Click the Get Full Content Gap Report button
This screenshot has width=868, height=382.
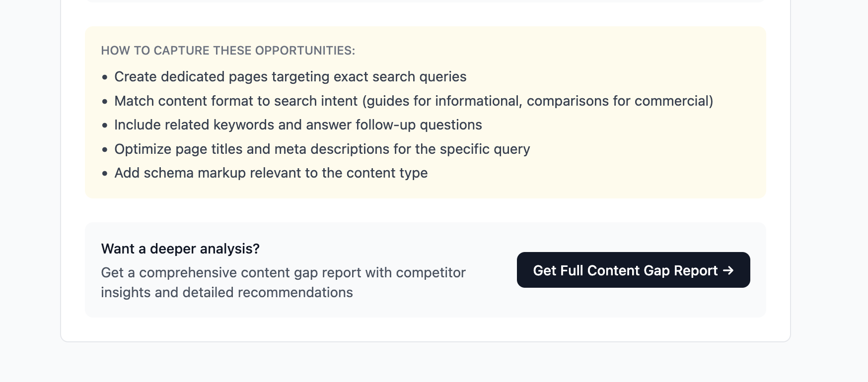tap(633, 270)
